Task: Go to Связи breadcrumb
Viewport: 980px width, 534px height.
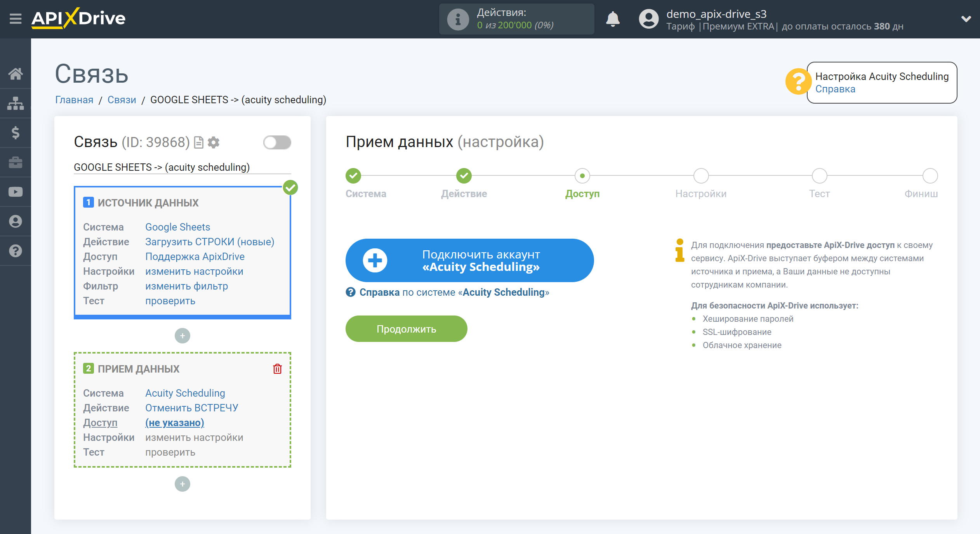Action: click(122, 100)
